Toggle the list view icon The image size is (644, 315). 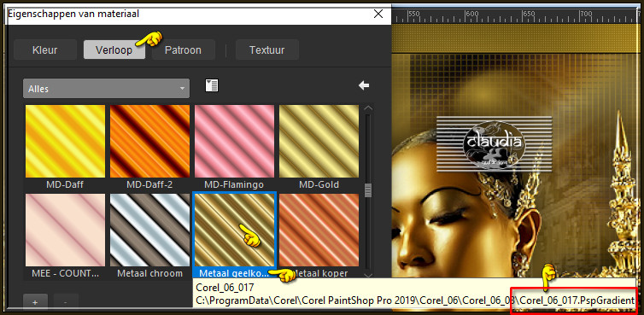212,86
